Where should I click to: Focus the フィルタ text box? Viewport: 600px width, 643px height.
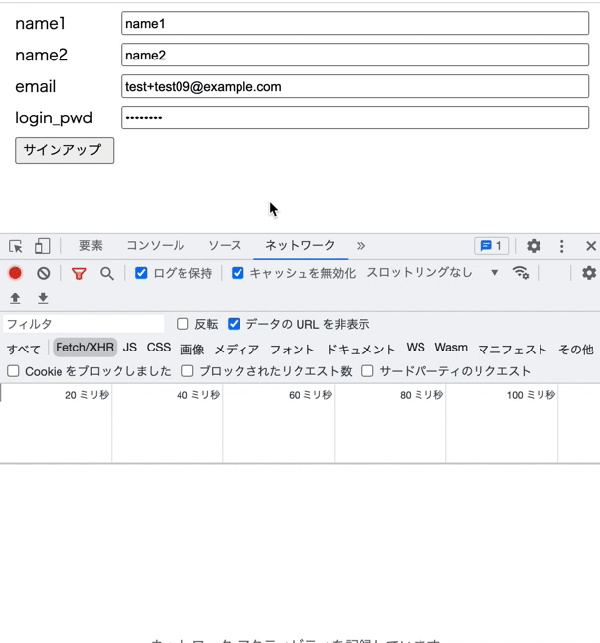pyautogui.click(x=84, y=324)
